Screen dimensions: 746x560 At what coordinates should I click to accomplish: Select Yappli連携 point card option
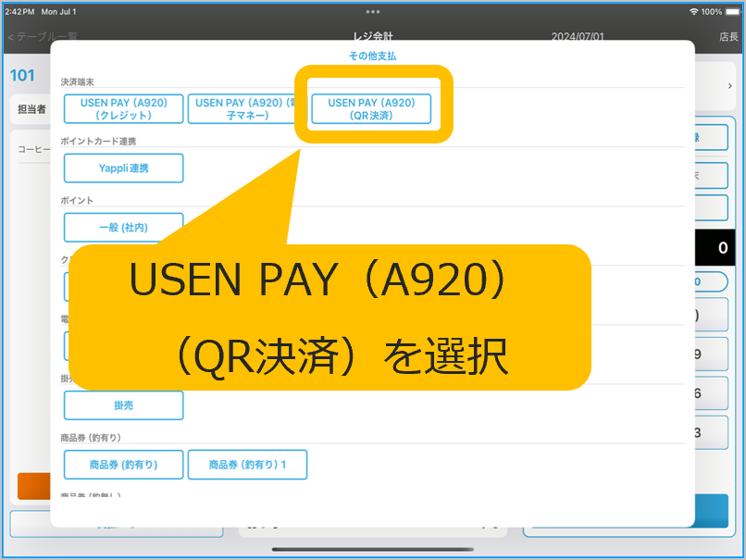click(123, 168)
